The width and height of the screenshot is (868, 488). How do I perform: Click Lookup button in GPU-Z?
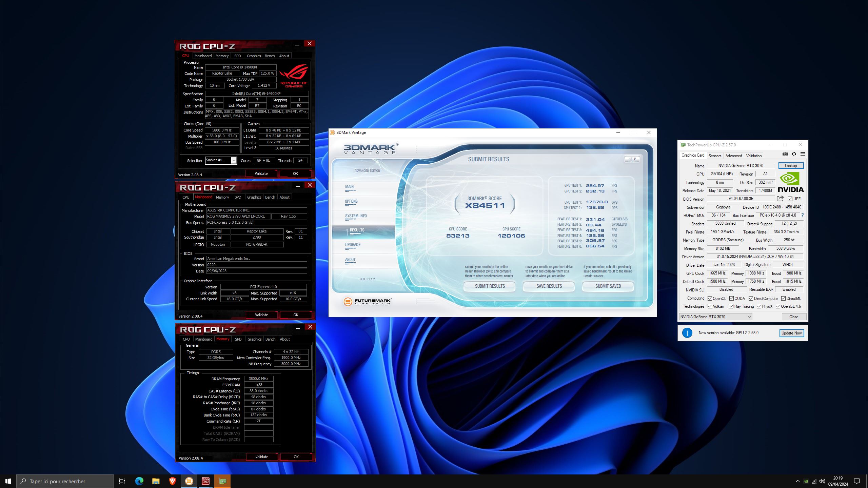tap(791, 166)
